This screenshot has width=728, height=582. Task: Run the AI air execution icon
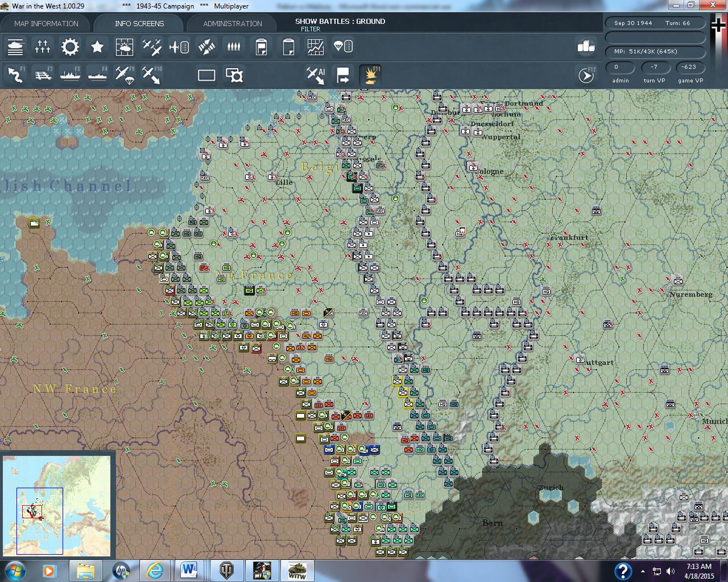[x=316, y=75]
